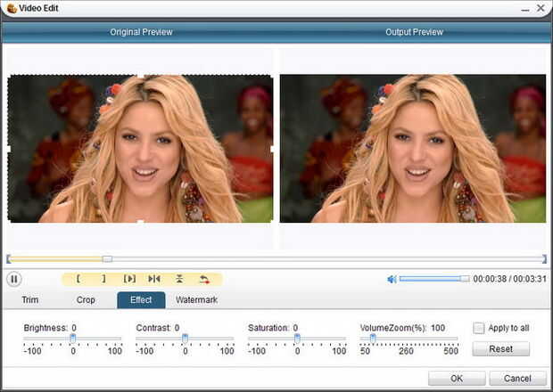
Task: Pause the video playback
Action: pyautogui.click(x=14, y=279)
